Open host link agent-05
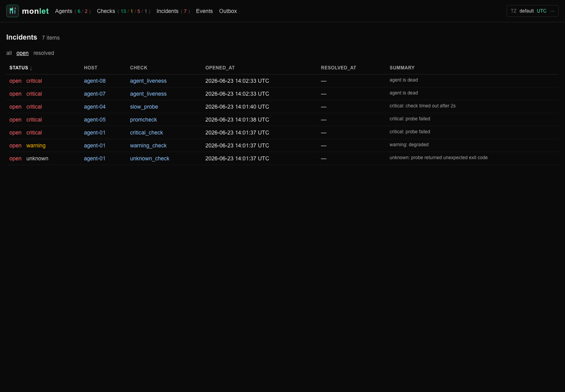 click(x=95, y=120)
